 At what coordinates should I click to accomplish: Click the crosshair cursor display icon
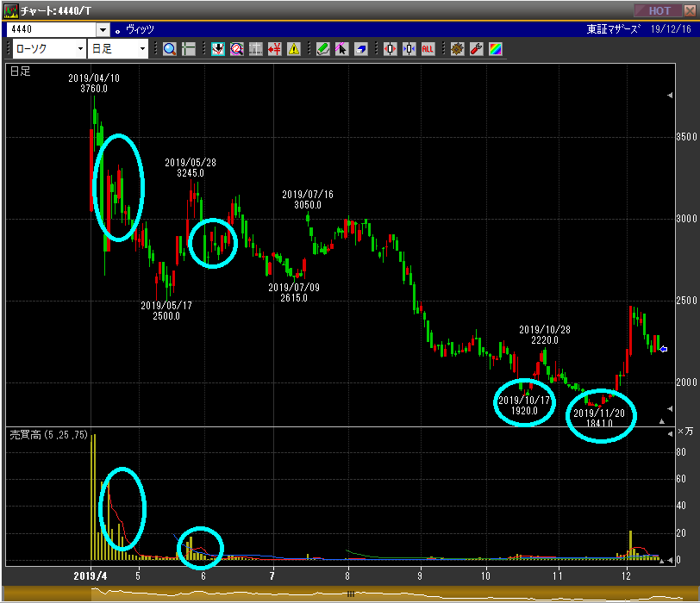(188, 49)
